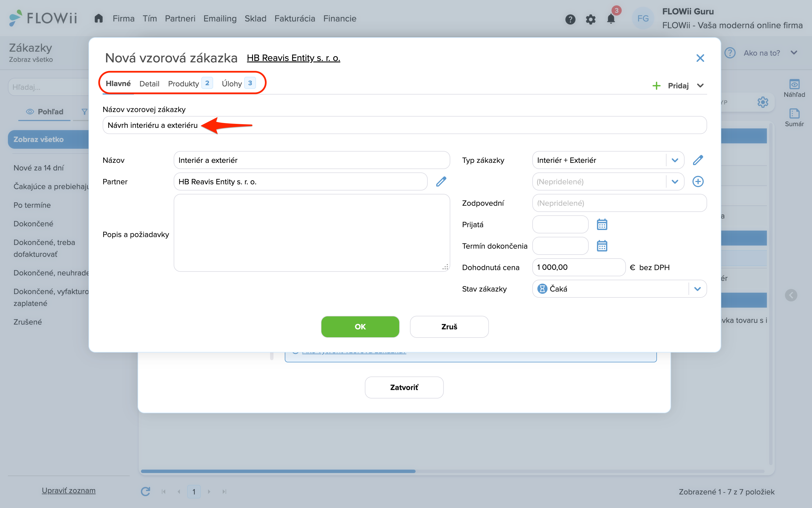Open the Firma menu
This screenshot has width=812, height=508.
tap(123, 18)
